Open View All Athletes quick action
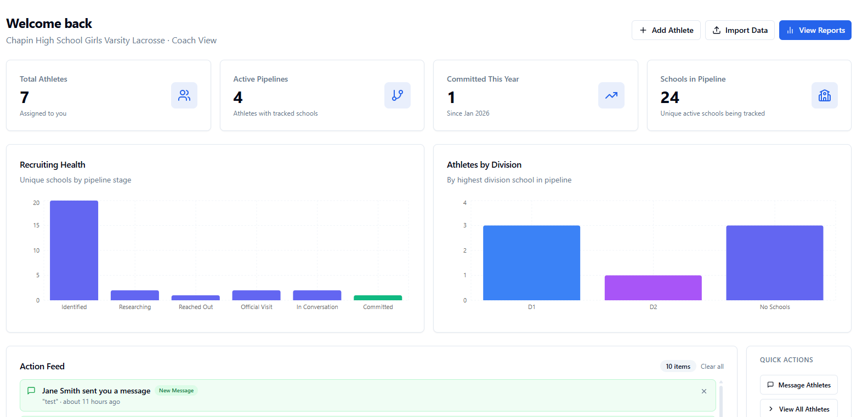The width and height of the screenshot is (868, 417). point(799,409)
